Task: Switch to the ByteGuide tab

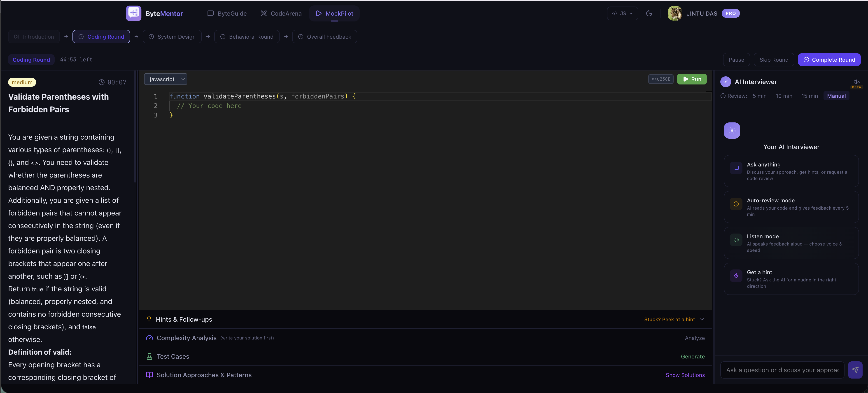Action: click(226, 14)
